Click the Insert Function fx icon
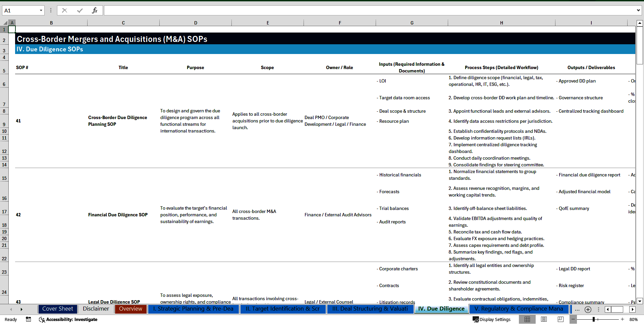 [x=95, y=10]
